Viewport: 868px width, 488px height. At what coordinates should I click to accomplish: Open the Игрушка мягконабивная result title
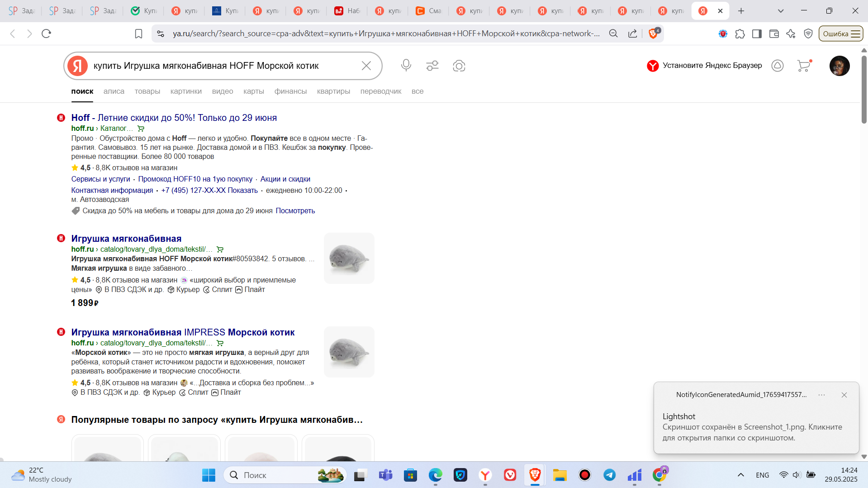click(126, 239)
